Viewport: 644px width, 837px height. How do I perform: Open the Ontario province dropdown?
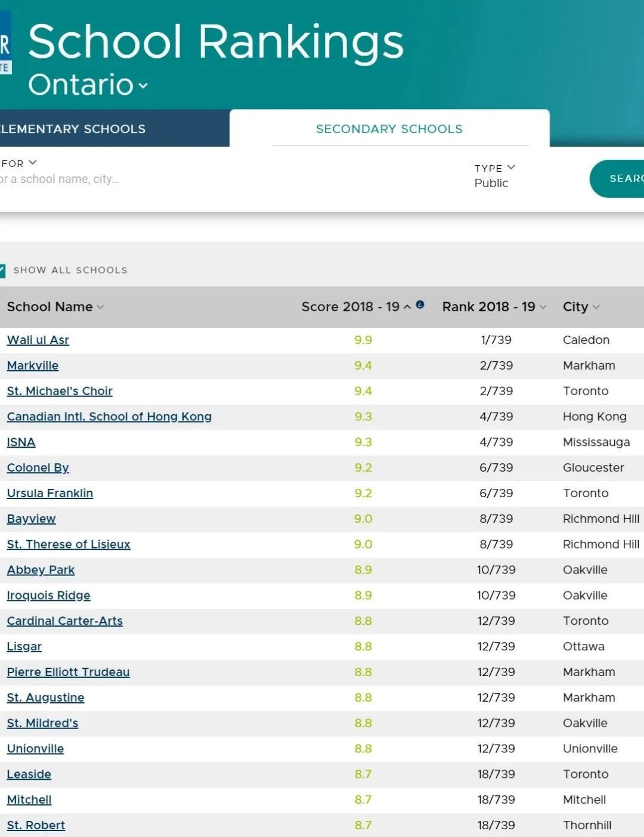point(88,85)
